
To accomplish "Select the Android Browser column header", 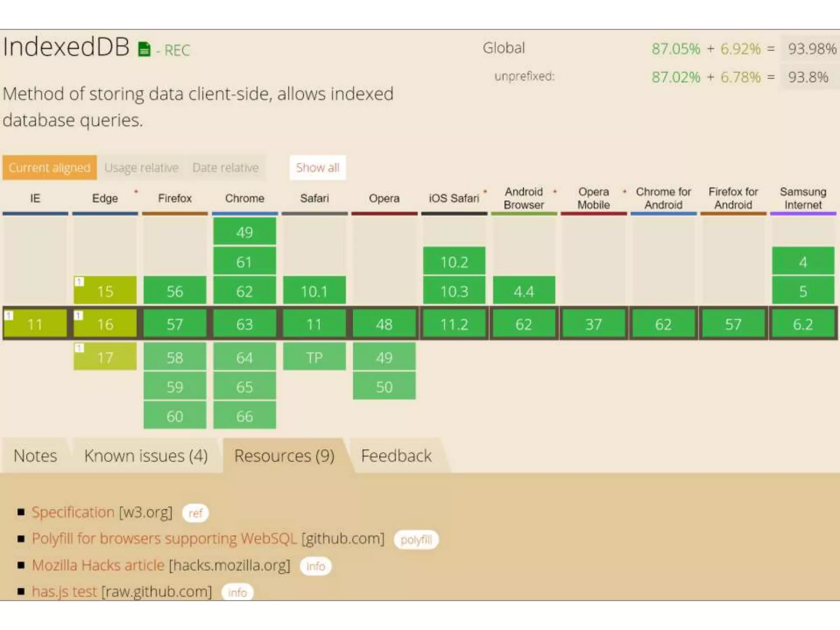I will tap(524, 199).
